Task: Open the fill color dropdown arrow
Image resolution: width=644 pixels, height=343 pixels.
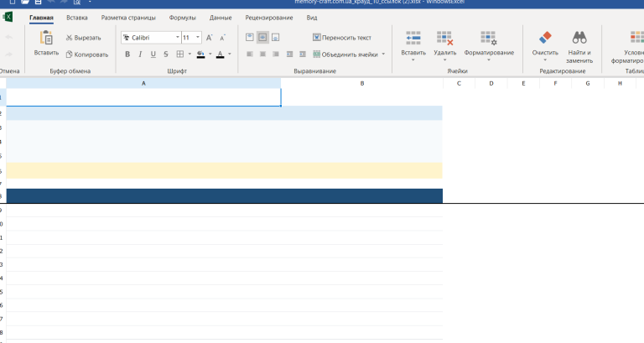Action: coord(210,55)
